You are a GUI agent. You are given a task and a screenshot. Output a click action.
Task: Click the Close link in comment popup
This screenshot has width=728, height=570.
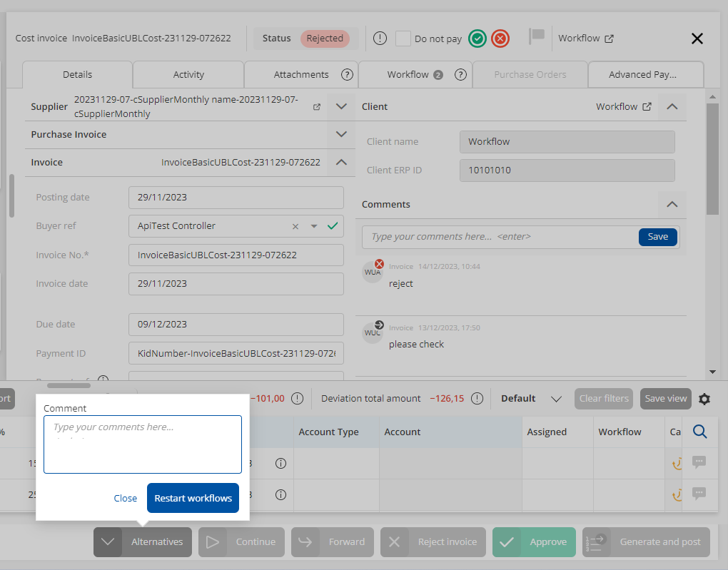[x=126, y=498]
